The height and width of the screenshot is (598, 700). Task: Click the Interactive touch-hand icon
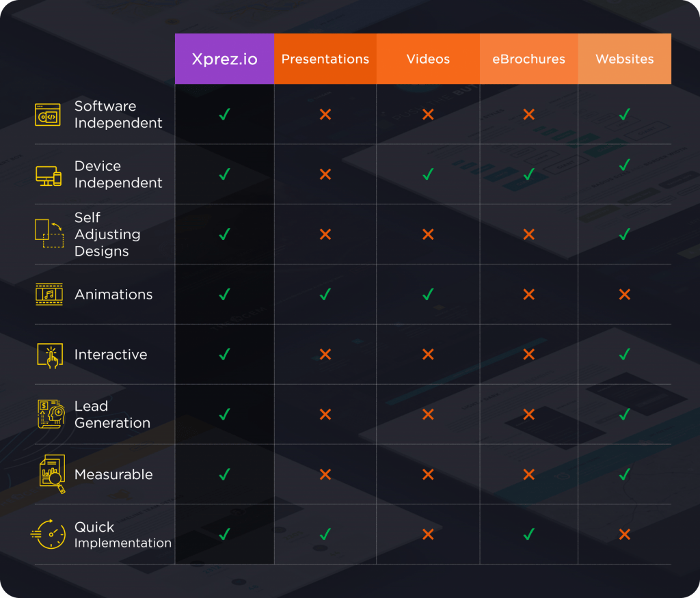(50, 355)
